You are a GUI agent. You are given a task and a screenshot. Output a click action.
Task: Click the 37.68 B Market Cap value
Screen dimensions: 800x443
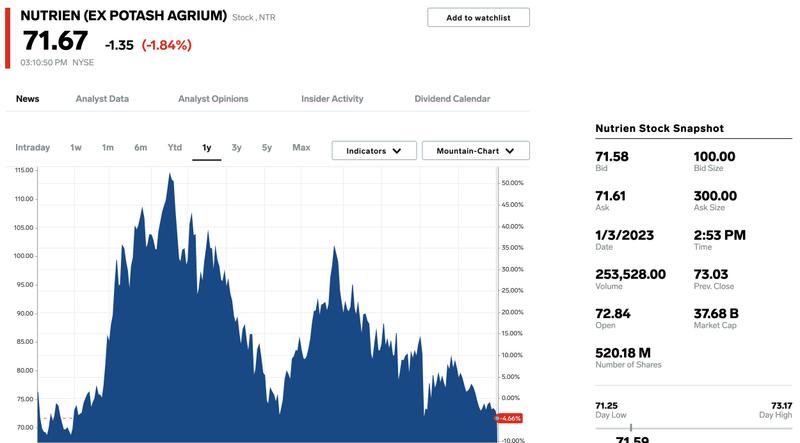point(716,314)
